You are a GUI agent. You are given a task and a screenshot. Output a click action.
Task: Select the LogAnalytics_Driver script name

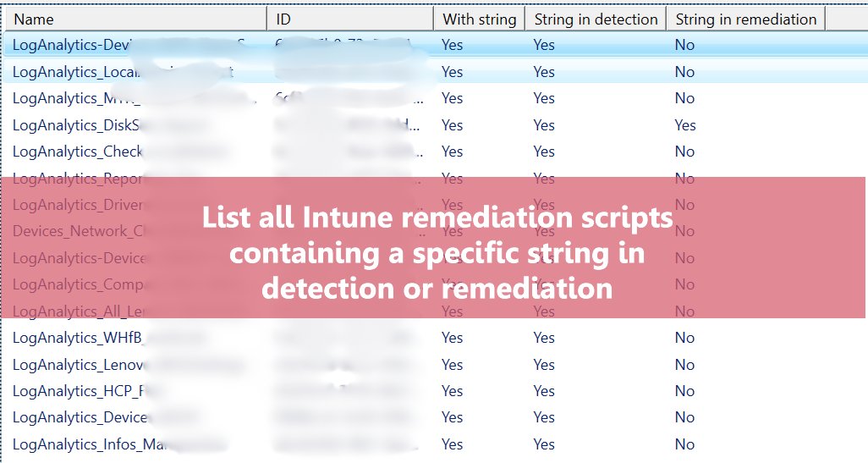coord(78,205)
